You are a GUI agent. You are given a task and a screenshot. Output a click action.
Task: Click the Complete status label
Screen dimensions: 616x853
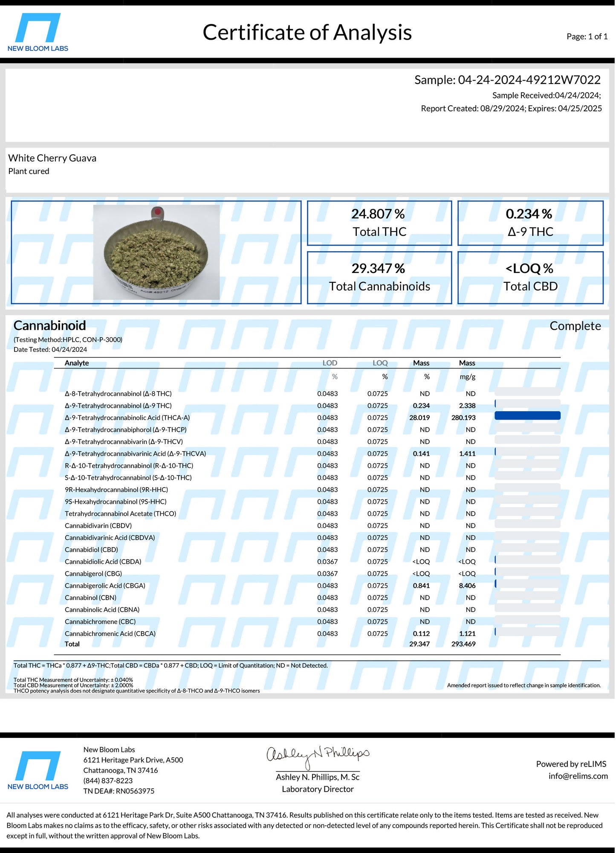(x=575, y=326)
